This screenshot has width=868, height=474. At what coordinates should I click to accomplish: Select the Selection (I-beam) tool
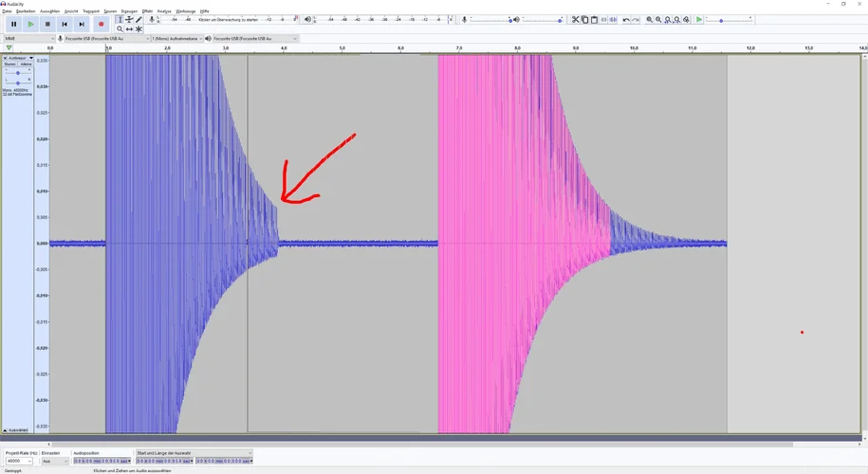click(x=119, y=19)
